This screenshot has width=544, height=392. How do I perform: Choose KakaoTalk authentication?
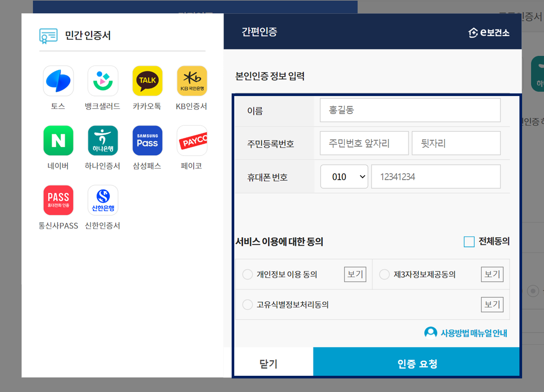coord(147,81)
